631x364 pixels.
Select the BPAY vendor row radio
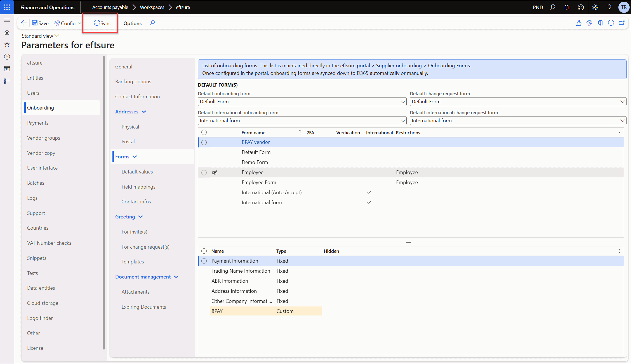pos(204,142)
